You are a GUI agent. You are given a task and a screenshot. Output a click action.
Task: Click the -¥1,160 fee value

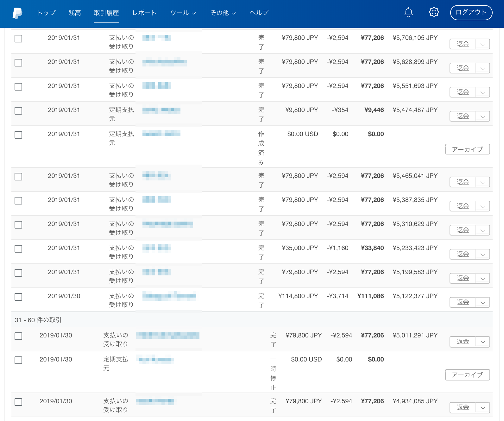tap(337, 248)
